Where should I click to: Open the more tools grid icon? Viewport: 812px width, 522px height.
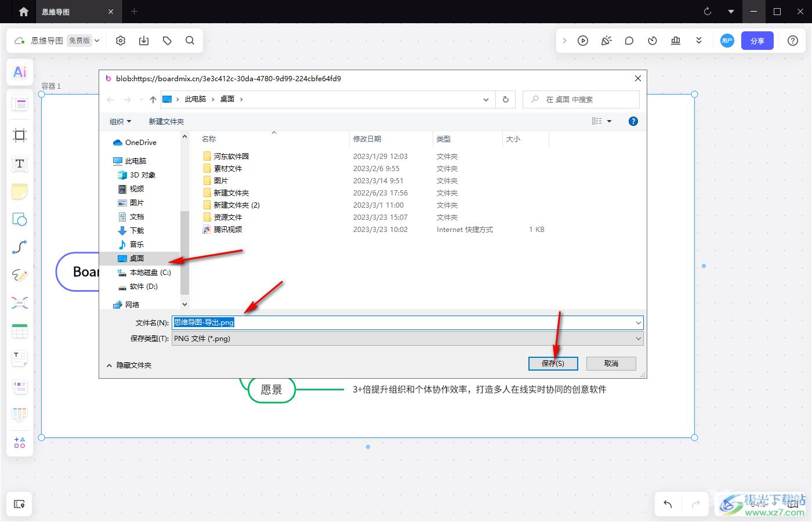pyautogui.click(x=20, y=443)
